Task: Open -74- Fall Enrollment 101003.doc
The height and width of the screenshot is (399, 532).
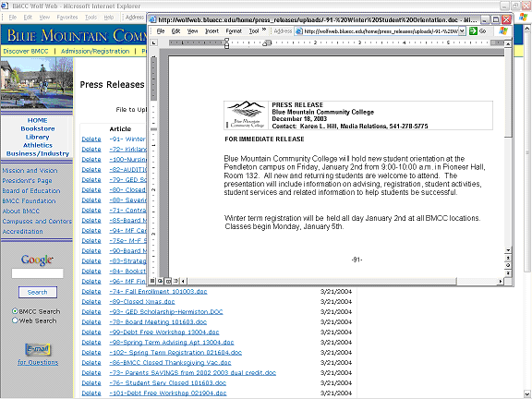Action: point(158,292)
